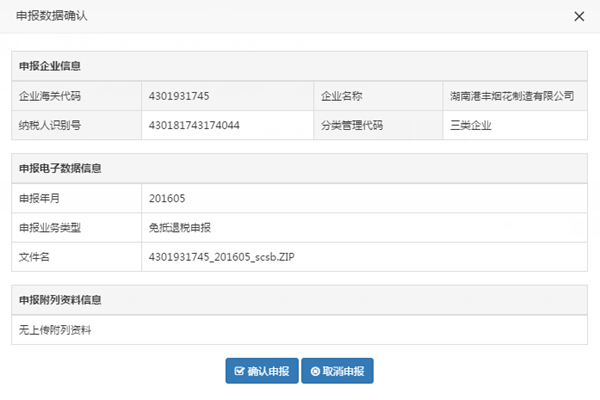This screenshot has width=600, height=400.
Task: Select the 申报企业信息 section header
Action: click(x=50, y=66)
